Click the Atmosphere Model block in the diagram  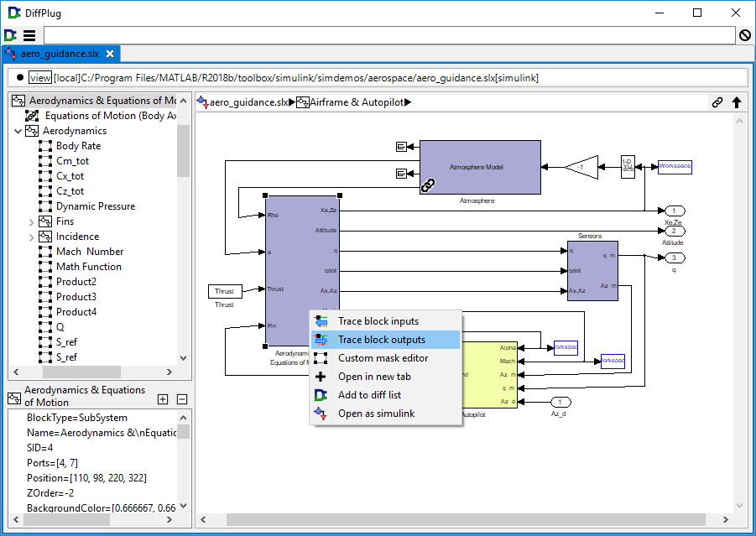480,167
